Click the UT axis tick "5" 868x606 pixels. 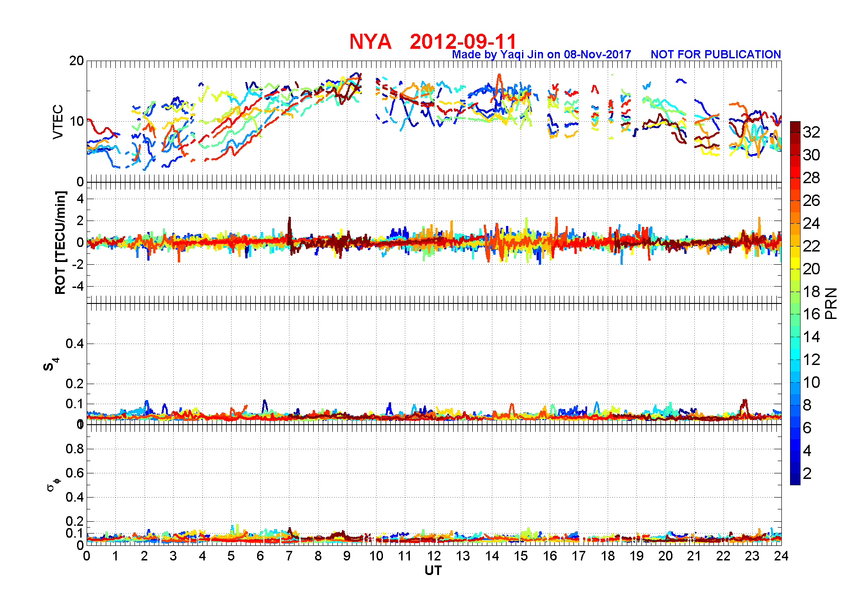coord(231,556)
